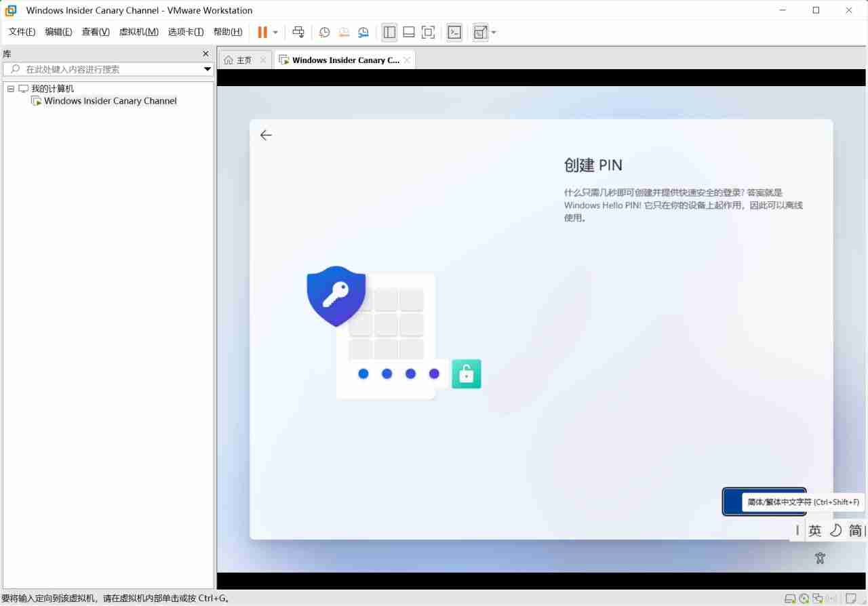Click the CD/DVD drive status icon

(804, 599)
